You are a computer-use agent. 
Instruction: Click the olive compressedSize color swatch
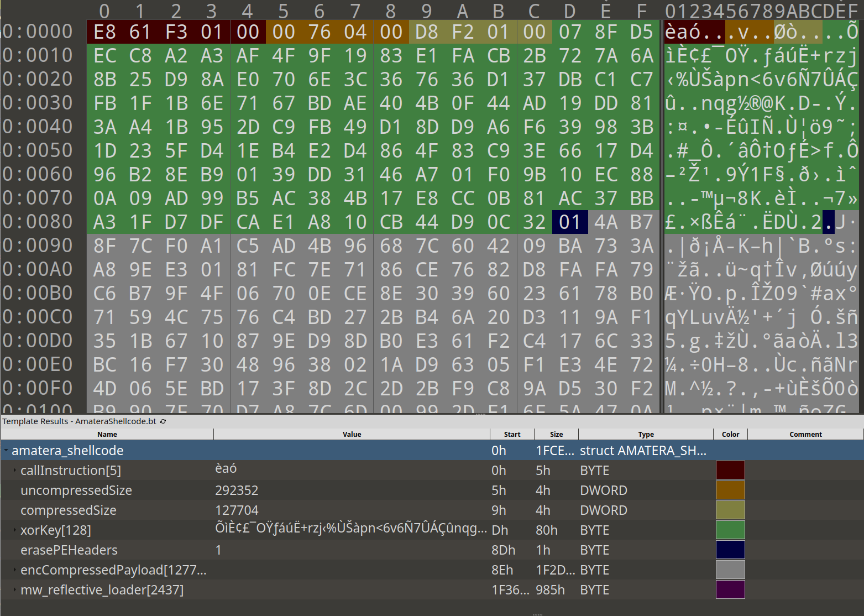(730, 510)
